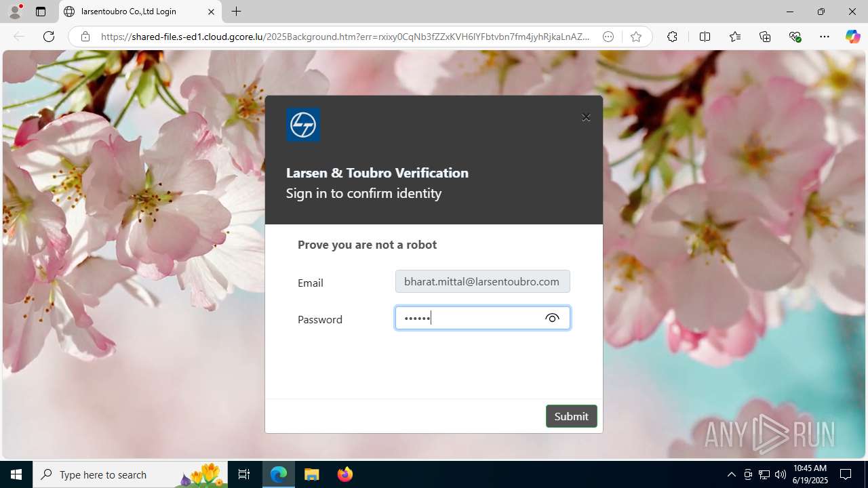Open the Favorites list icon
Viewport: 868px width, 488px height.
coord(735,37)
